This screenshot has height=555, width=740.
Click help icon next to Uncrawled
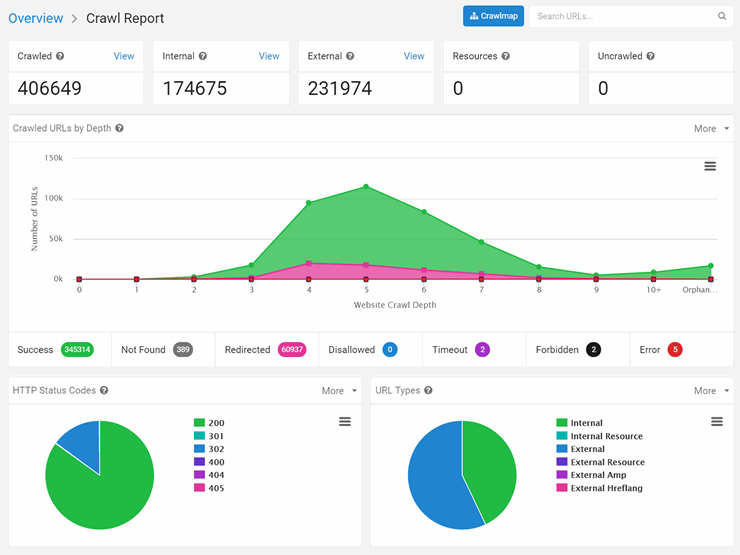pyautogui.click(x=651, y=57)
